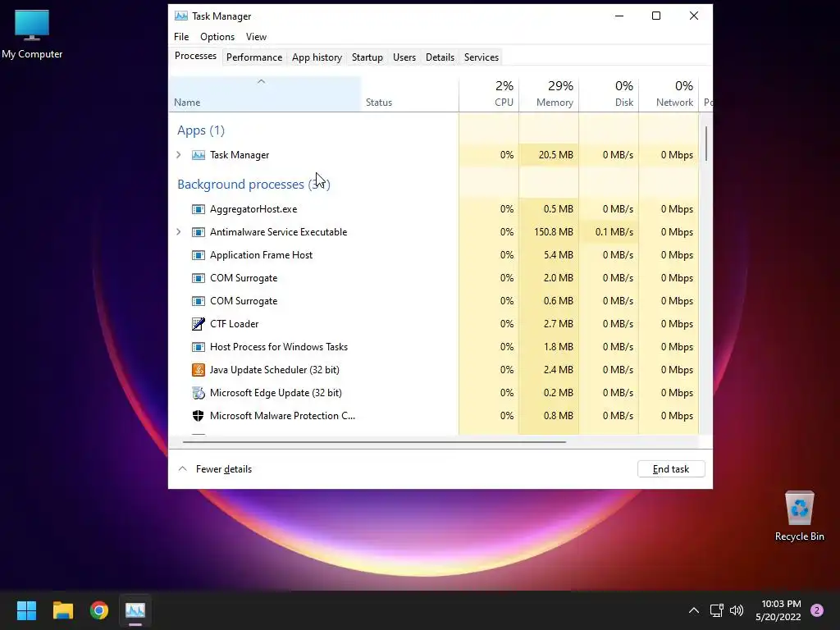Image resolution: width=840 pixels, height=630 pixels.
Task: Open File Explorer from the taskbar
Action: pos(62,610)
